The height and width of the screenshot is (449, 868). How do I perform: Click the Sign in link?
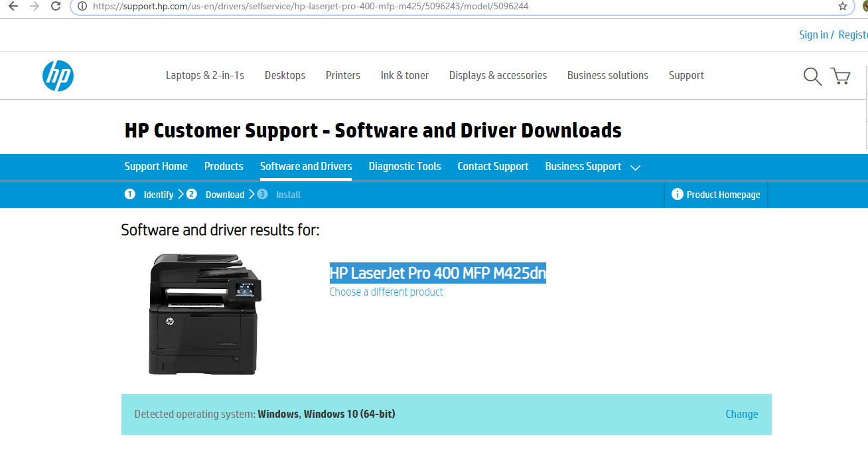pos(813,34)
